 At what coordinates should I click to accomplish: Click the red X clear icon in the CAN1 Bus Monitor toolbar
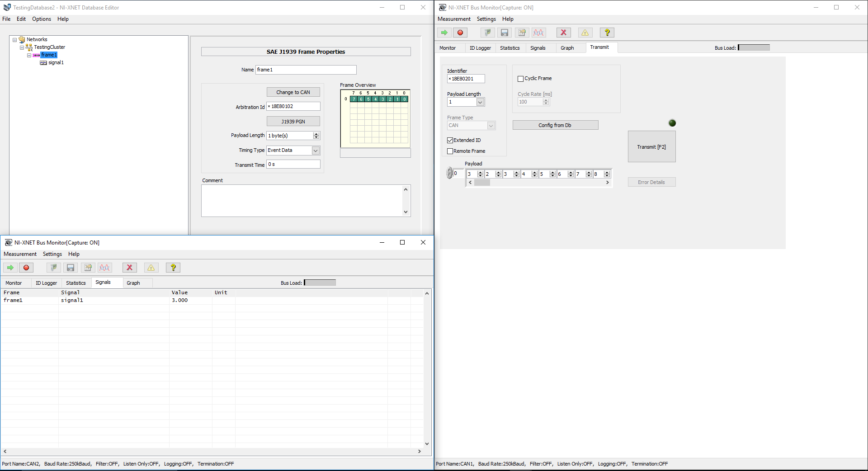point(563,33)
